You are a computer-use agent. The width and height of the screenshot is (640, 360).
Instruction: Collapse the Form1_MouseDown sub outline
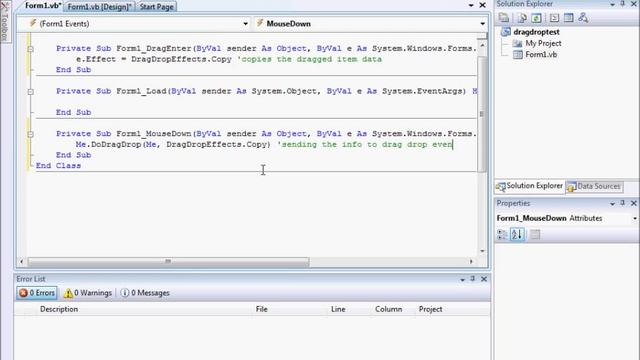tap(30, 134)
